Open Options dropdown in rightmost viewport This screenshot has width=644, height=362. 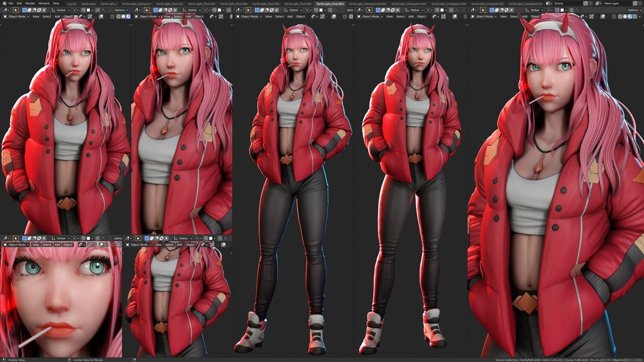634,10
